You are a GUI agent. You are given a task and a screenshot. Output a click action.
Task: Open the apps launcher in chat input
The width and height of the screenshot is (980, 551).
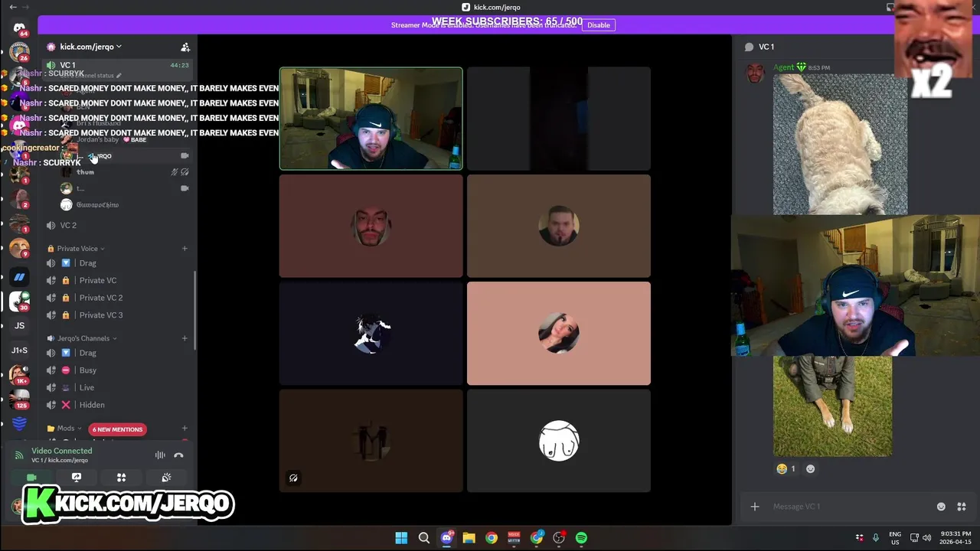tap(962, 507)
